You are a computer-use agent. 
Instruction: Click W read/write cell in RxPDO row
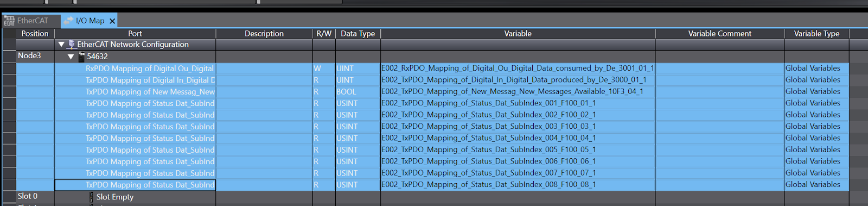(x=324, y=68)
